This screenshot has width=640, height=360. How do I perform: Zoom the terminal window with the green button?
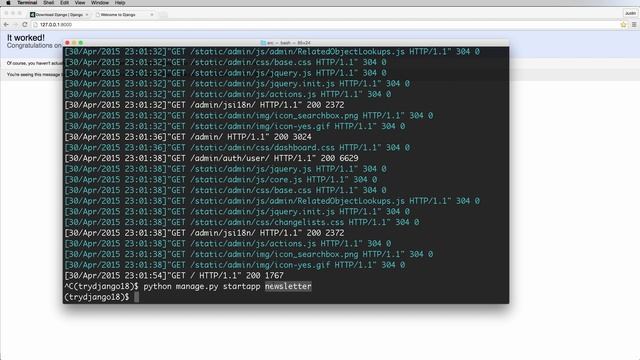pos(81,42)
